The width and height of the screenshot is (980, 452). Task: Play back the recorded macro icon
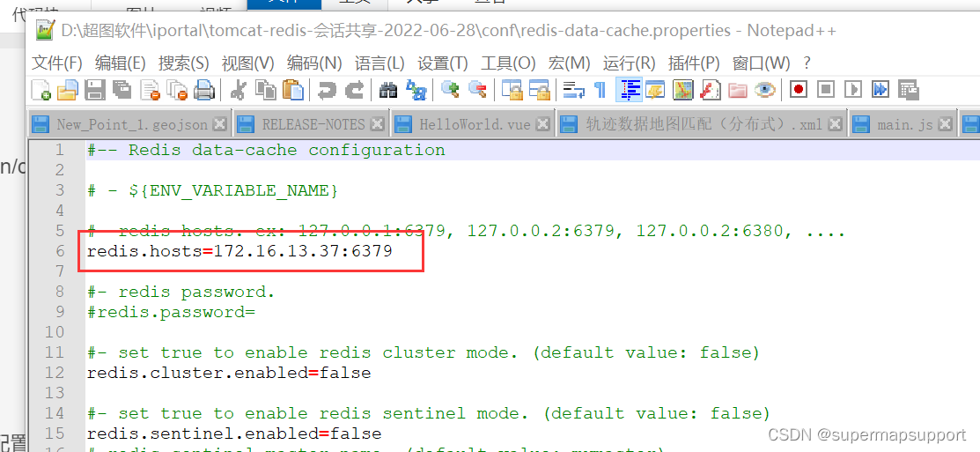pos(853,90)
